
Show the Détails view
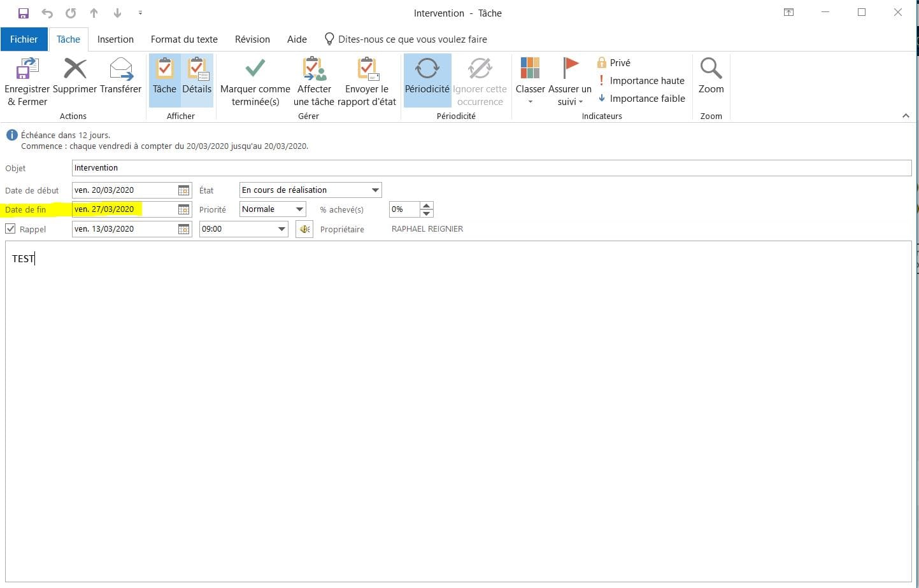tap(197, 80)
